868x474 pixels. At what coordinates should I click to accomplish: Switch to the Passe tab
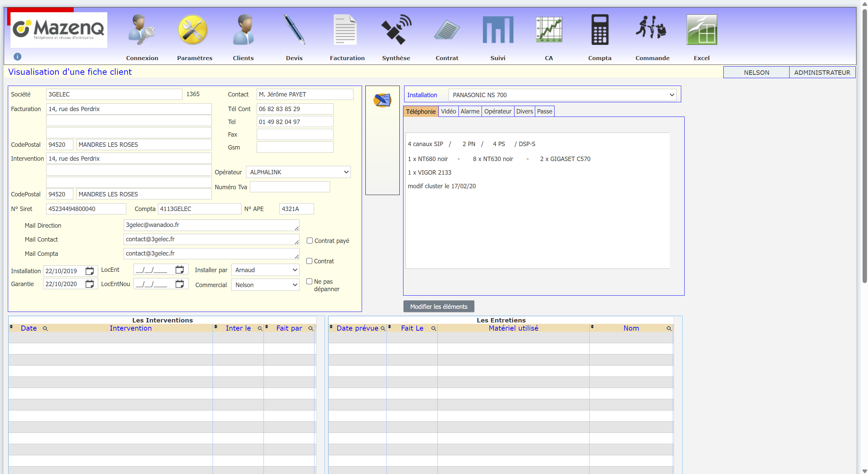click(545, 111)
